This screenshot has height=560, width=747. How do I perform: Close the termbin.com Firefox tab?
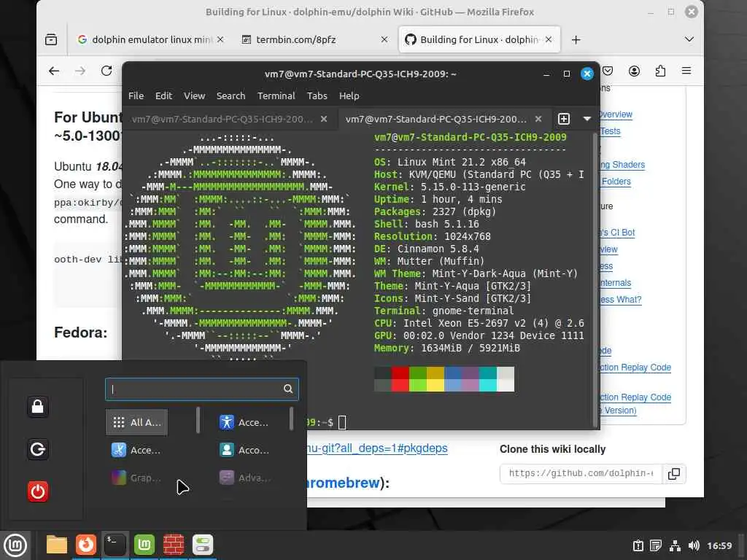(x=384, y=39)
